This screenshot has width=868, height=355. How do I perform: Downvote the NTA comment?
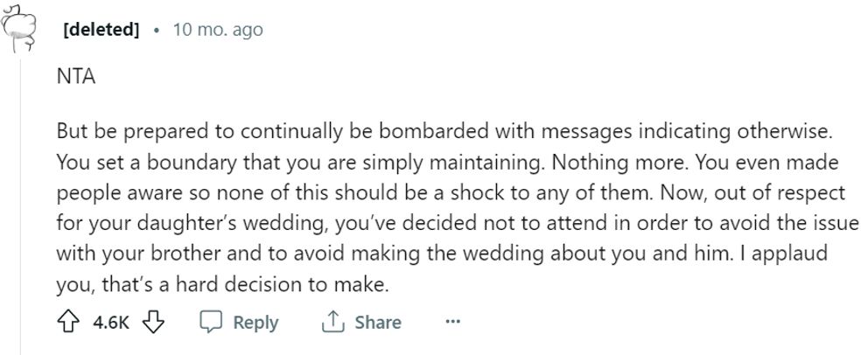point(154,322)
